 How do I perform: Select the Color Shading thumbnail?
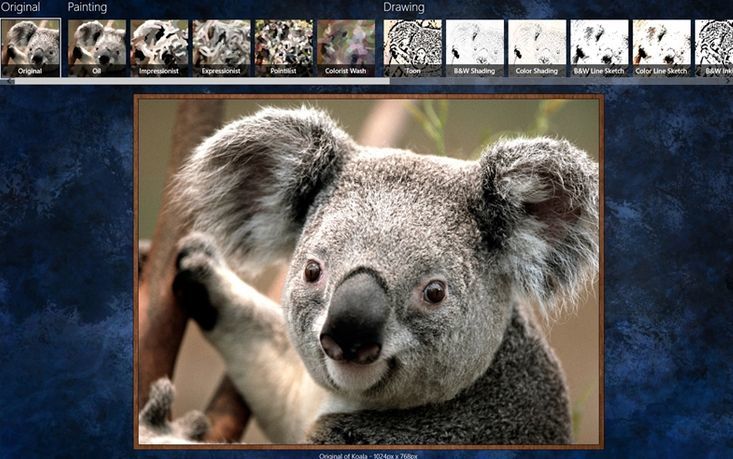537,48
